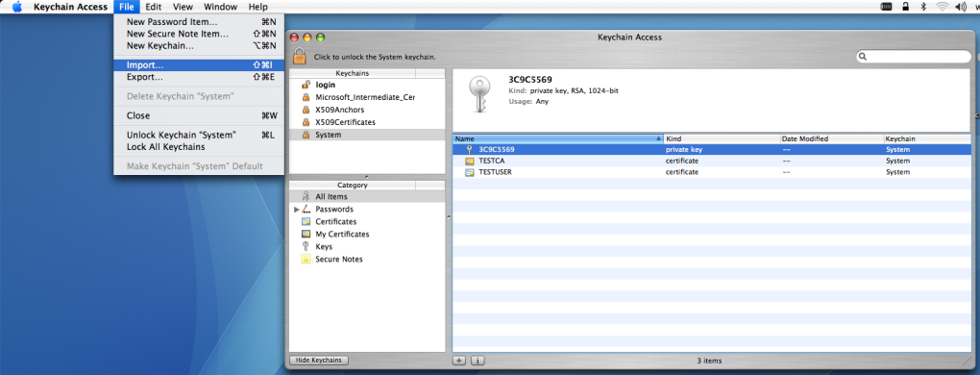Click the Certificates category icon
Viewport: 980px width, 375px height.
coord(306,221)
